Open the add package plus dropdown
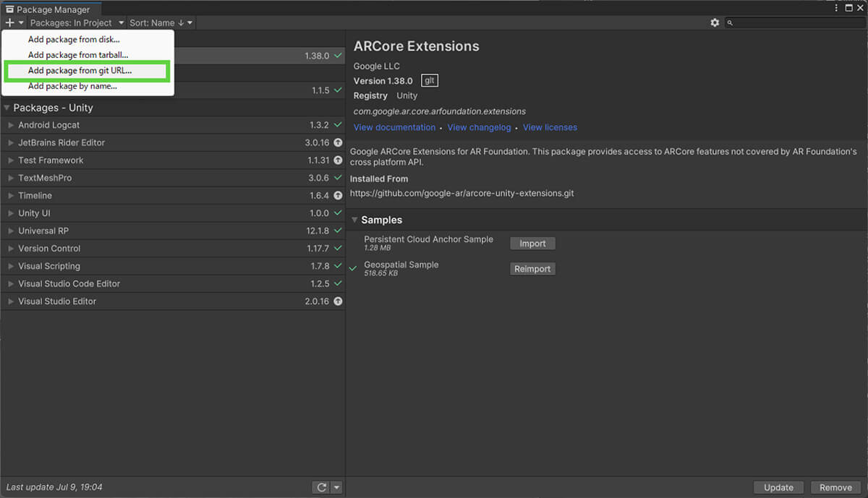The height and width of the screenshot is (498, 868). pyautogui.click(x=14, y=23)
